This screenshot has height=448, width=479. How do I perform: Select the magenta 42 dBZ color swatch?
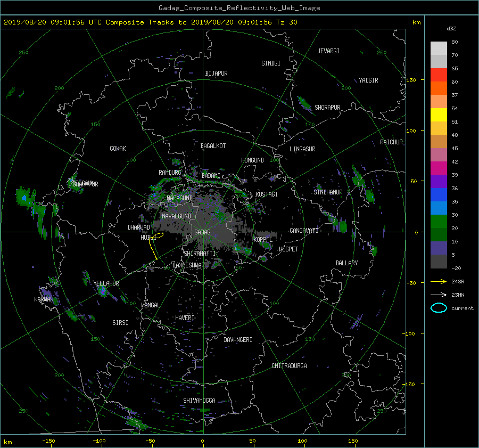pyautogui.click(x=439, y=168)
